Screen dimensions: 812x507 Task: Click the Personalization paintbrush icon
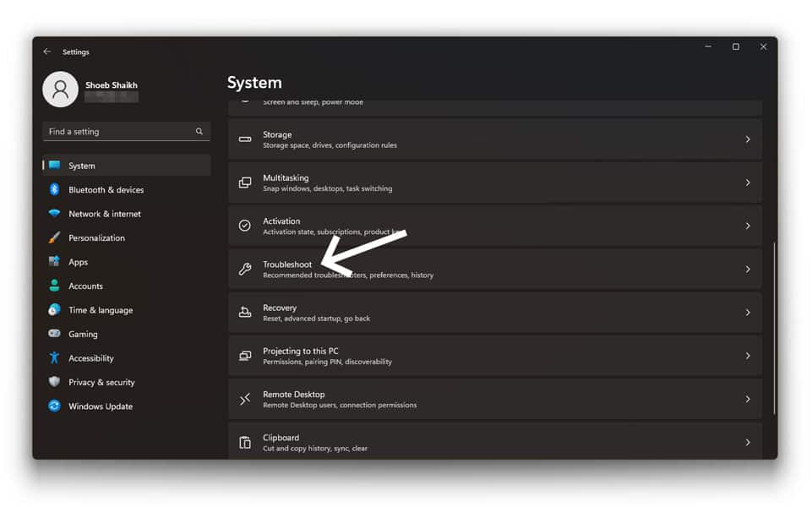tap(54, 237)
